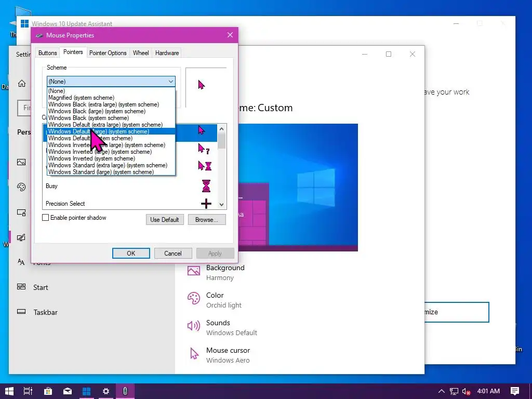
Task: Click the Normal Select arrow cursor icon
Action: coord(202,130)
